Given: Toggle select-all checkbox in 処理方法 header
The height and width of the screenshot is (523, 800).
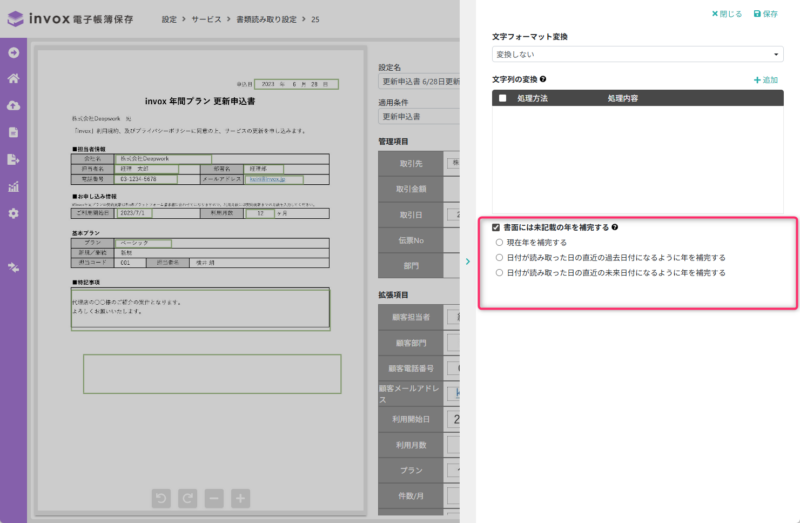Looking at the screenshot, I should [x=503, y=98].
